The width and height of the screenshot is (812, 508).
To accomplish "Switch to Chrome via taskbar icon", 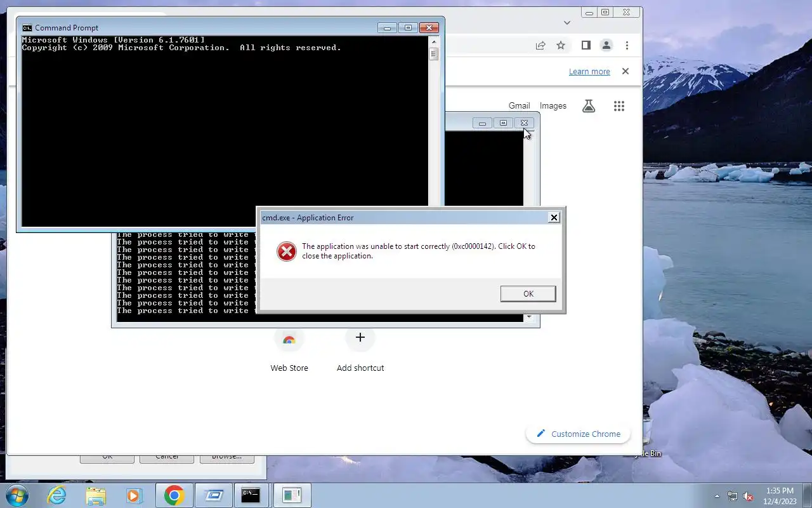I will pyautogui.click(x=174, y=495).
